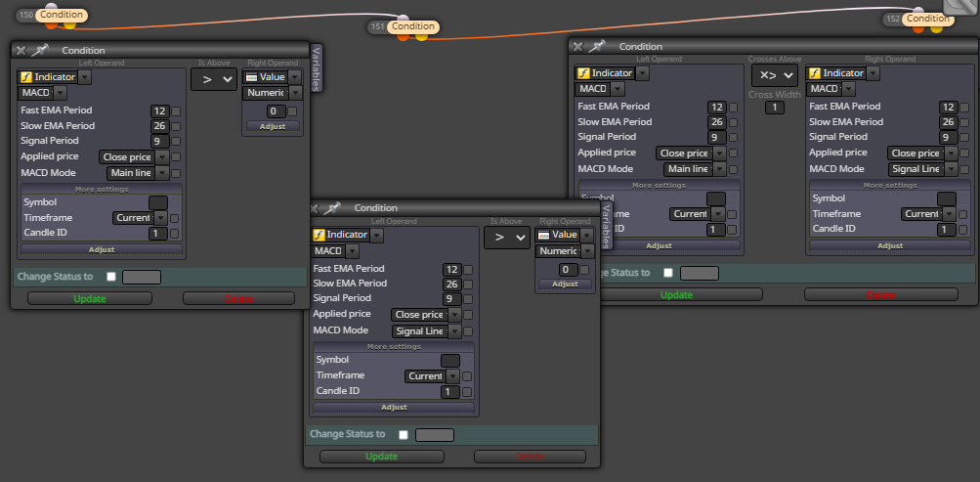This screenshot has width=980, height=482.
Task: Click Value icon in left panel right operand
Action: click(251, 77)
